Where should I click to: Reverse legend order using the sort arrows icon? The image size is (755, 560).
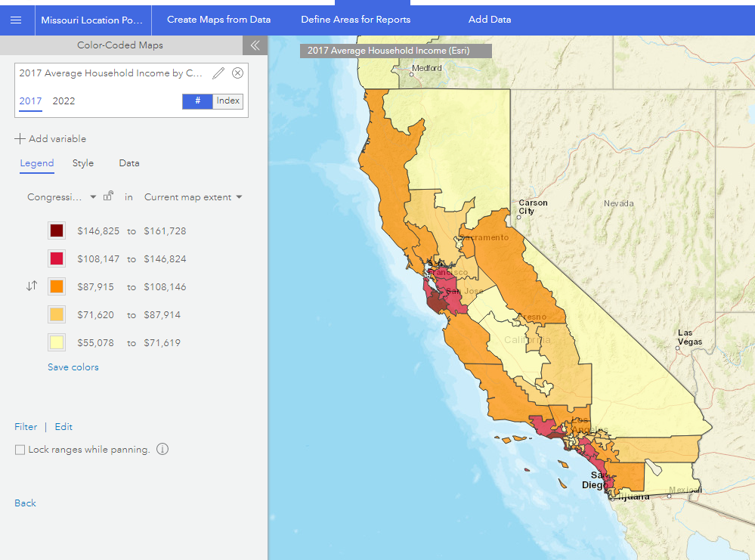coord(30,286)
